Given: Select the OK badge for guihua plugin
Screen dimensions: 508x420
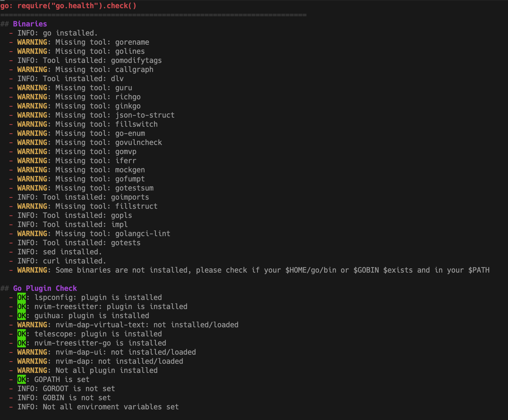Looking at the screenshot, I should (21, 315).
